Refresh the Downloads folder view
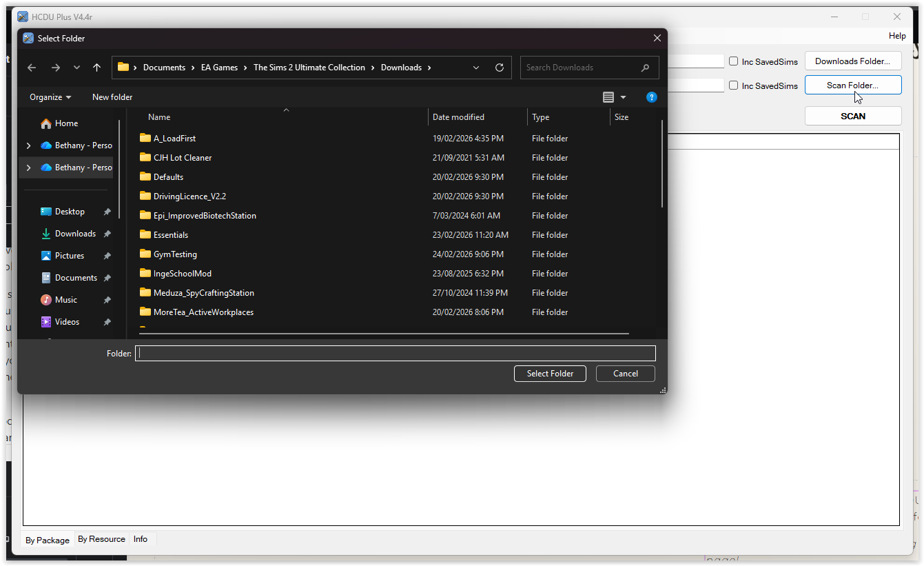The image size is (924, 566). point(500,68)
